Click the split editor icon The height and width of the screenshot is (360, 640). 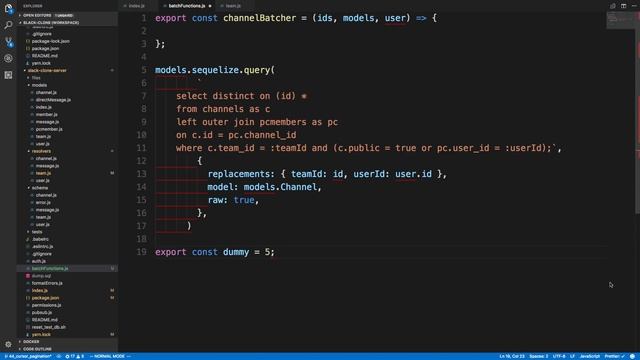(x=623, y=6)
